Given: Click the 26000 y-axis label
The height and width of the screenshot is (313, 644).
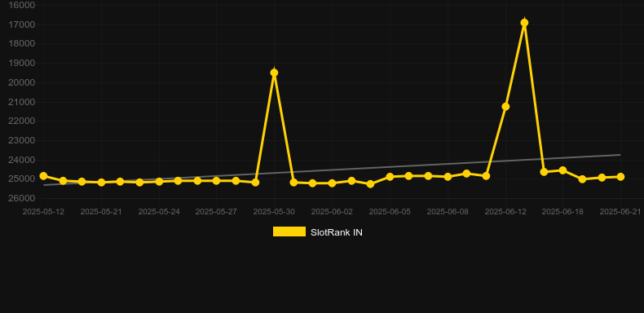Looking at the screenshot, I should point(22,198).
